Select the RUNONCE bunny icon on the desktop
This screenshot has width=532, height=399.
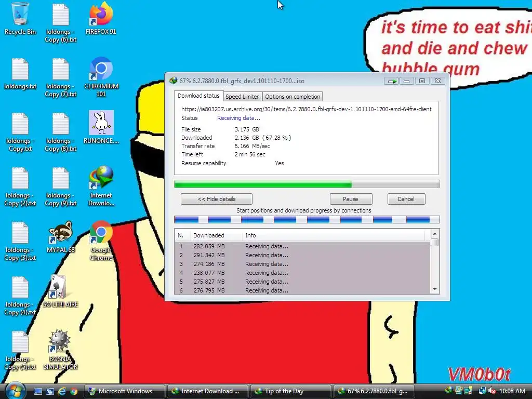tap(101, 128)
